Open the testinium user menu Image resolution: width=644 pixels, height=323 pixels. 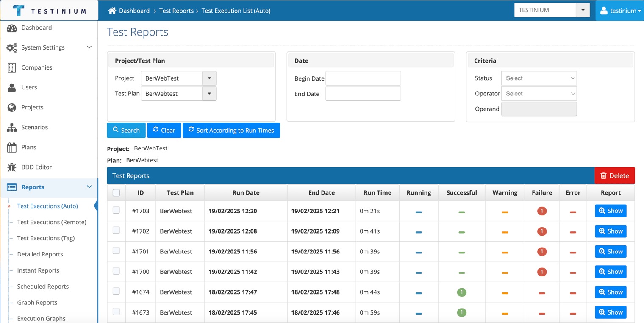(620, 11)
